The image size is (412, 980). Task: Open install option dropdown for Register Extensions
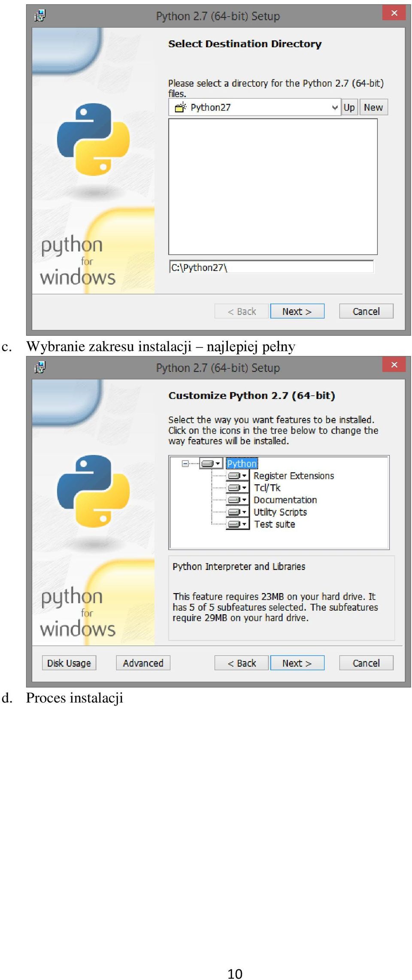pyautogui.click(x=238, y=476)
